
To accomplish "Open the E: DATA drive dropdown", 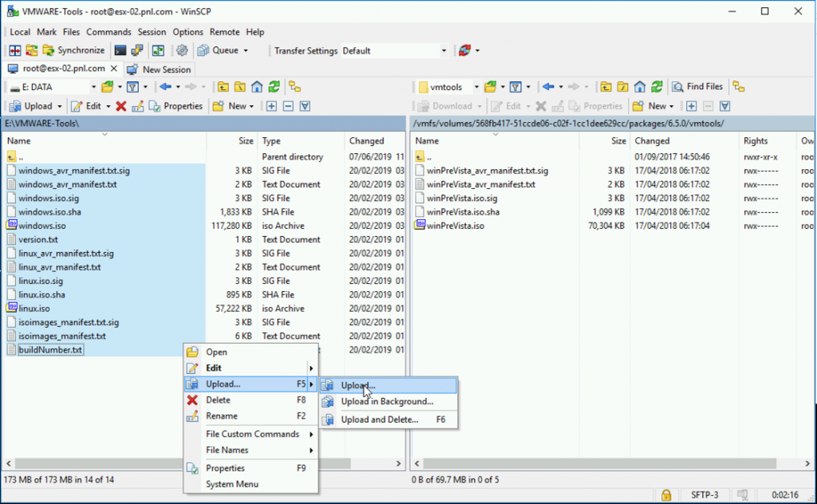I will [93, 87].
